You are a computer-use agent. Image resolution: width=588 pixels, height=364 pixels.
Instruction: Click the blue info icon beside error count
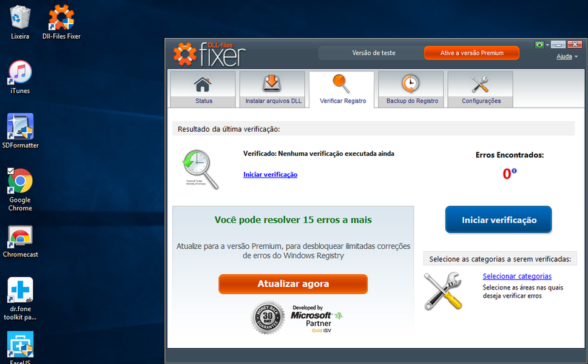(515, 171)
